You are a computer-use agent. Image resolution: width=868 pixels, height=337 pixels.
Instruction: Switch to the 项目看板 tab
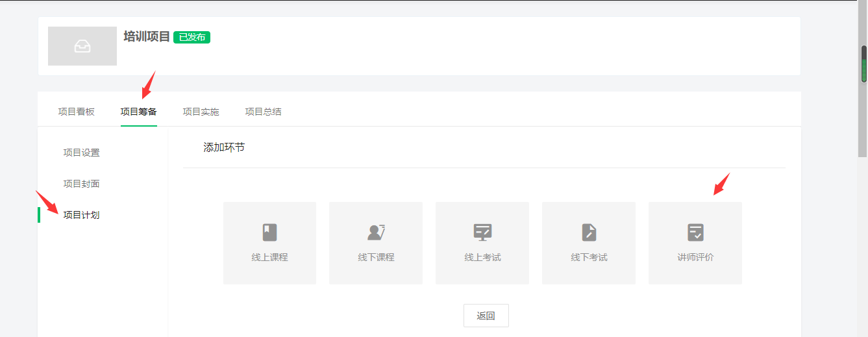click(76, 112)
